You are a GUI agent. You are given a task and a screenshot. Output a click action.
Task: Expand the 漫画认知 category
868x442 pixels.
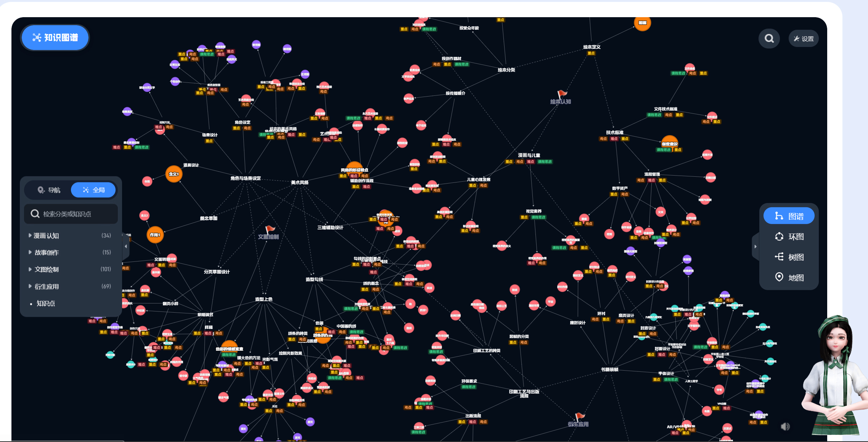tap(46, 236)
